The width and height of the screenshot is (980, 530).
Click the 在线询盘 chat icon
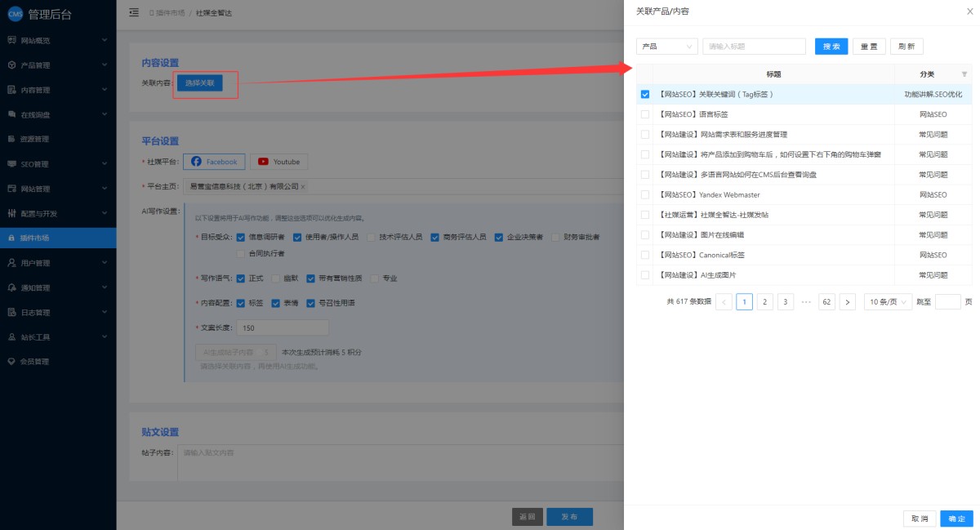point(11,114)
